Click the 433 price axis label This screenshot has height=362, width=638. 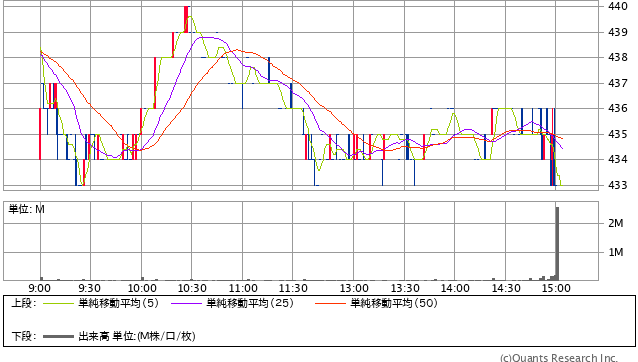click(x=618, y=185)
